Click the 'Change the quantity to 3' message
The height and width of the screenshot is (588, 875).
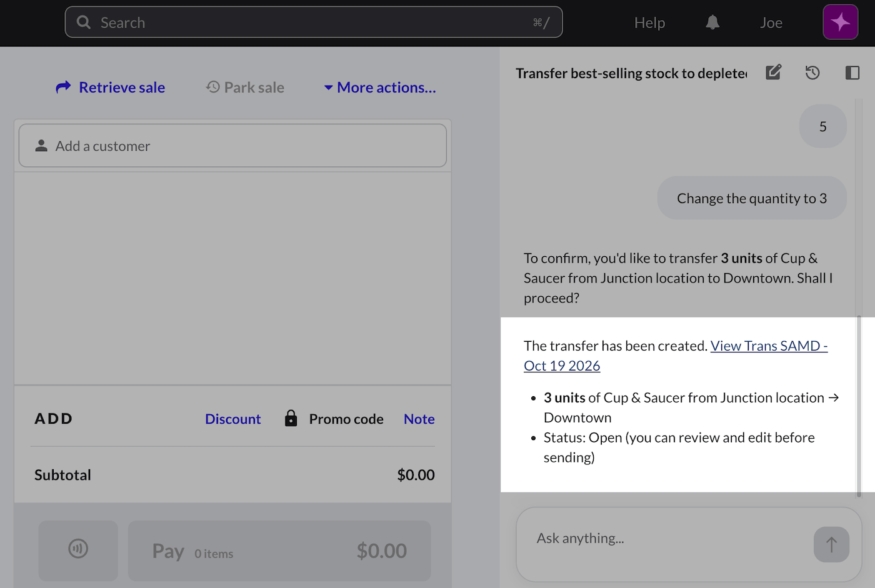pyautogui.click(x=752, y=198)
